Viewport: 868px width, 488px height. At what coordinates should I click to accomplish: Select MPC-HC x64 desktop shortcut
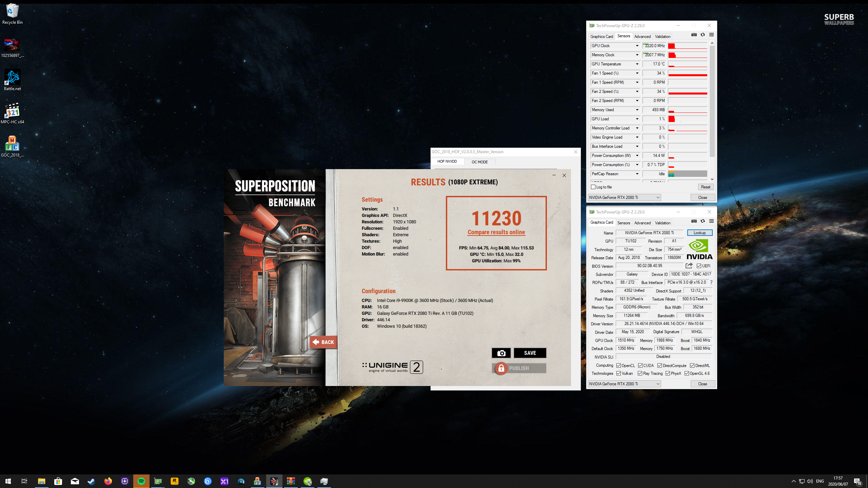12,114
